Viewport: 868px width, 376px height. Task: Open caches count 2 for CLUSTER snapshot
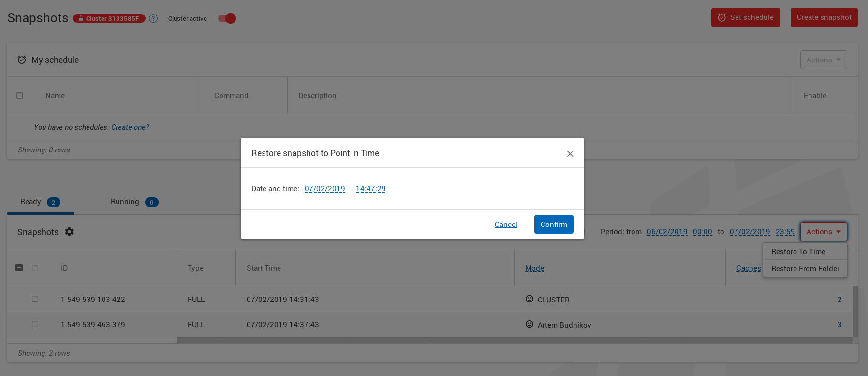pyautogui.click(x=839, y=300)
